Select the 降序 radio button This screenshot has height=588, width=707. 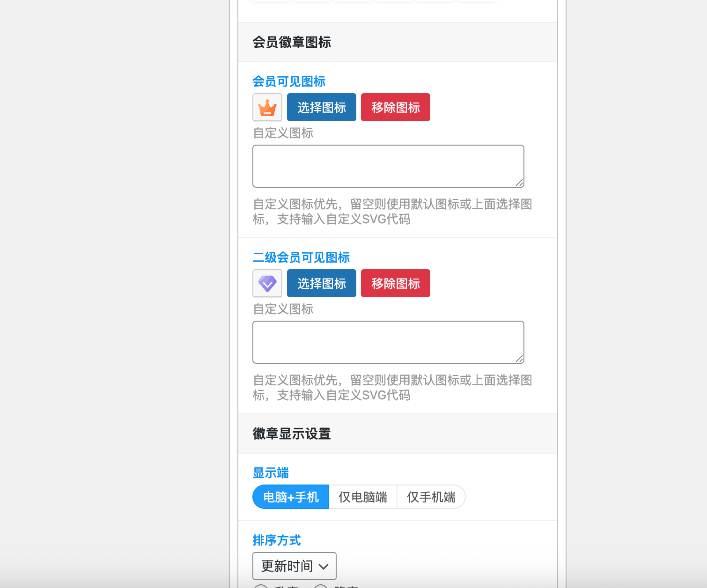[321, 586]
